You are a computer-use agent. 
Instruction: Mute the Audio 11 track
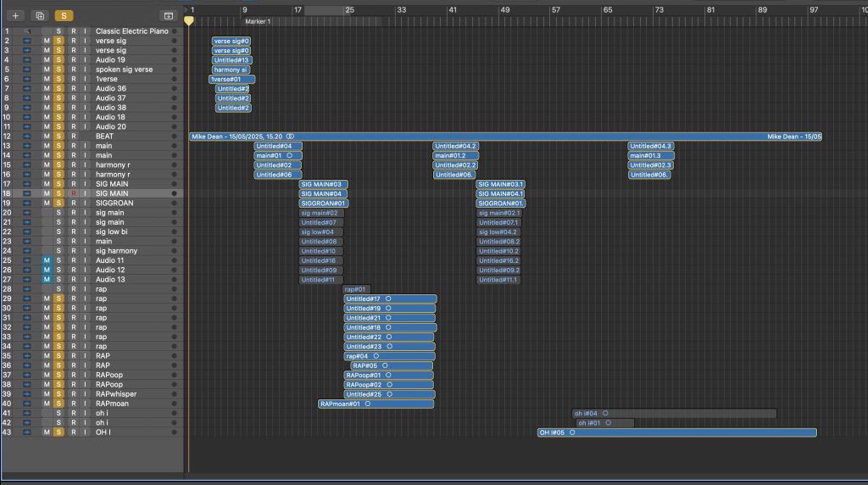click(x=47, y=260)
